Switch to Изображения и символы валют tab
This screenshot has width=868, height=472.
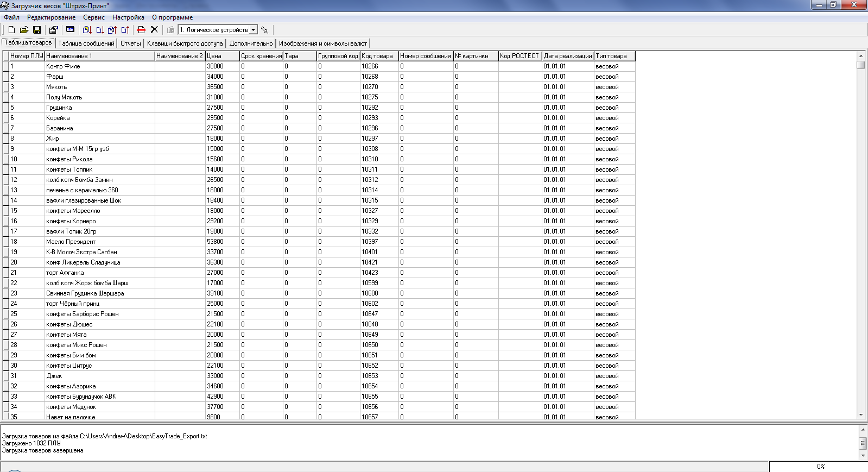(323, 43)
